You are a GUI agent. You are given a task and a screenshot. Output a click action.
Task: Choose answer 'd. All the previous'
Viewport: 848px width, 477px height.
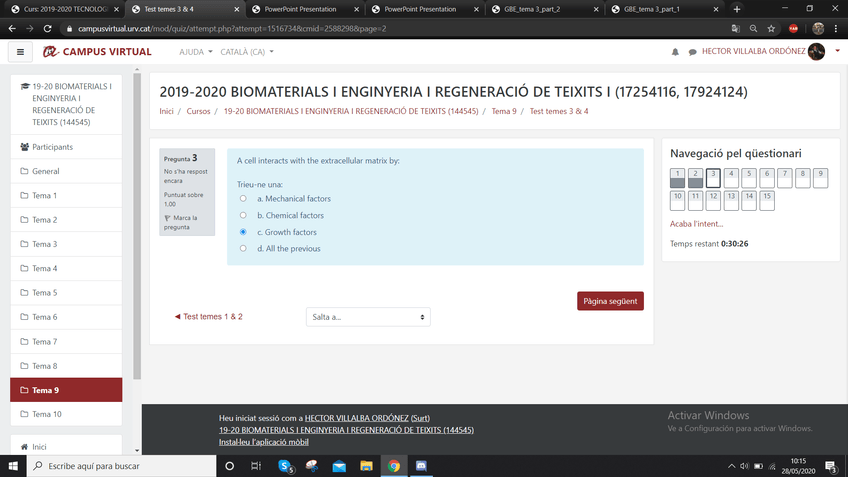[x=243, y=248]
